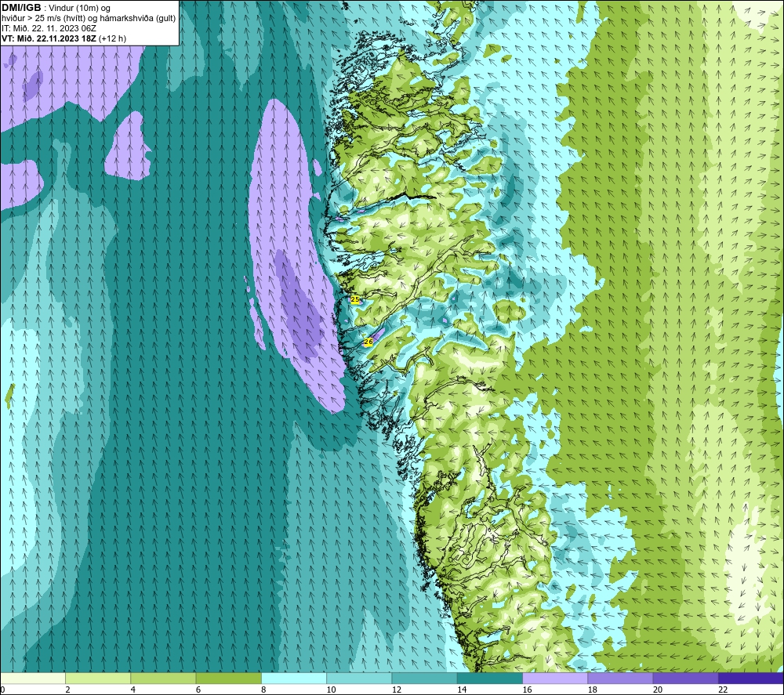784x695 pixels.
Task: Click the 16–18 m/s light purple swatch
Action: [555, 678]
